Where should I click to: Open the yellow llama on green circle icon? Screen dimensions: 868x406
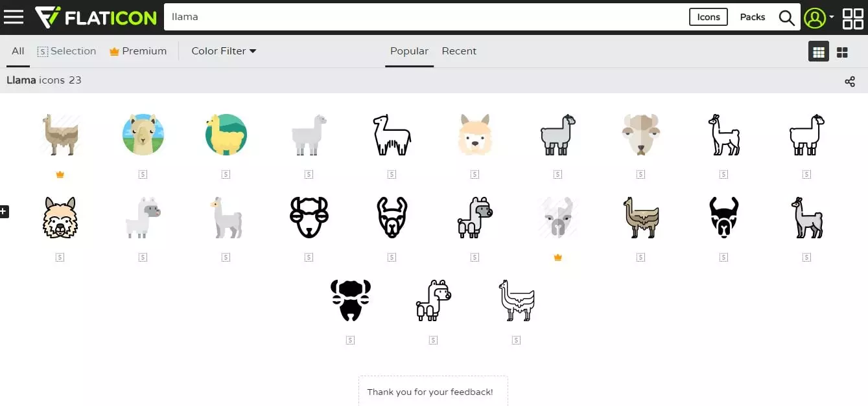226,135
